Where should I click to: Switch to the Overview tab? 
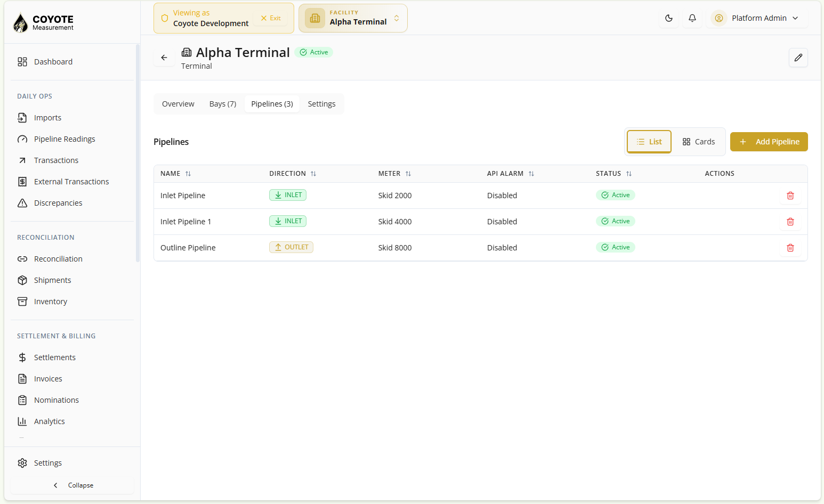[x=178, y=104]
